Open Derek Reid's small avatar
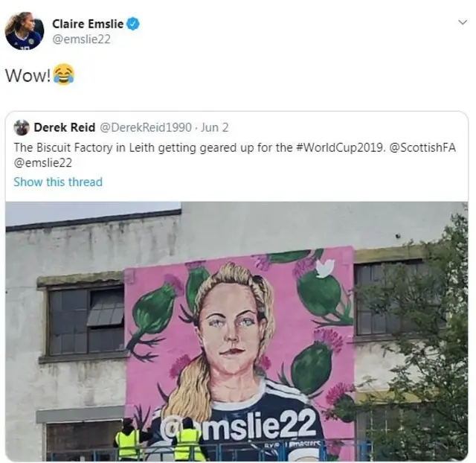The width and height of the screenshot is (476, 463). coord(22,127)
